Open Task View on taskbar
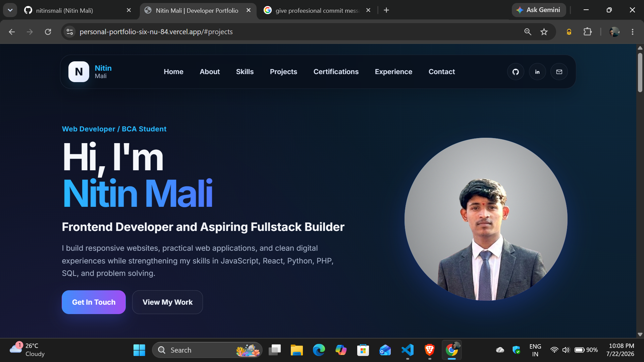The image size is (644, 362). [275, 350]
